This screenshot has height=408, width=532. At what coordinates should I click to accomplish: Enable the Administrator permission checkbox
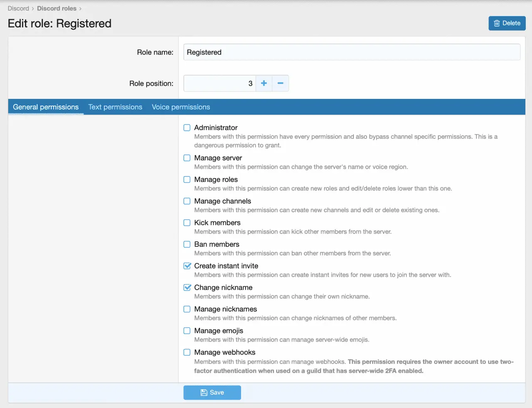187,128
